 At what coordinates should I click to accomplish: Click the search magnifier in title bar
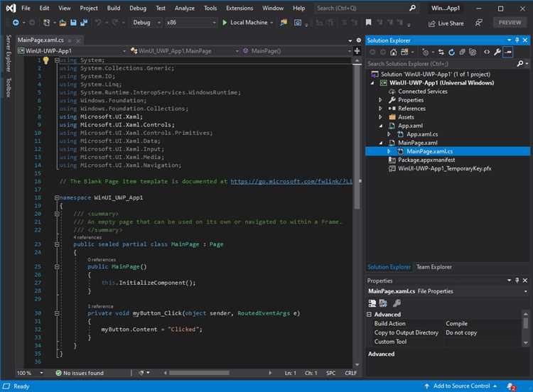point(412,8)
